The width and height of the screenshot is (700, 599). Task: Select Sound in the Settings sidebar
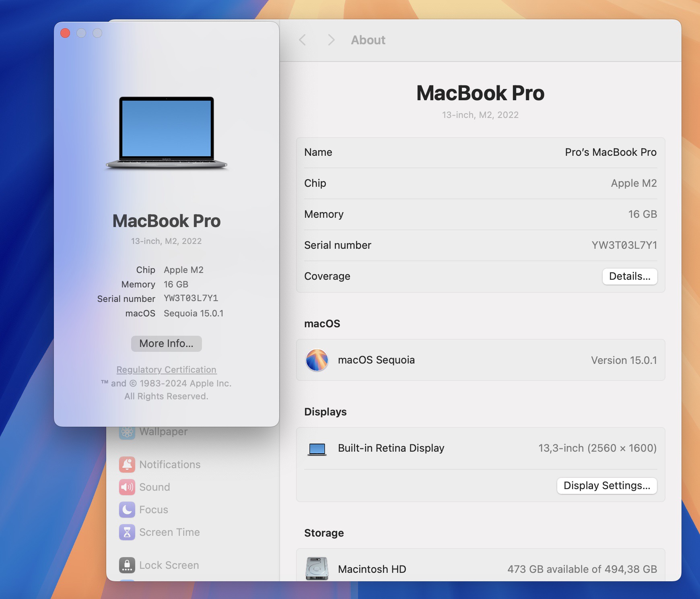[x=154, y=487]
